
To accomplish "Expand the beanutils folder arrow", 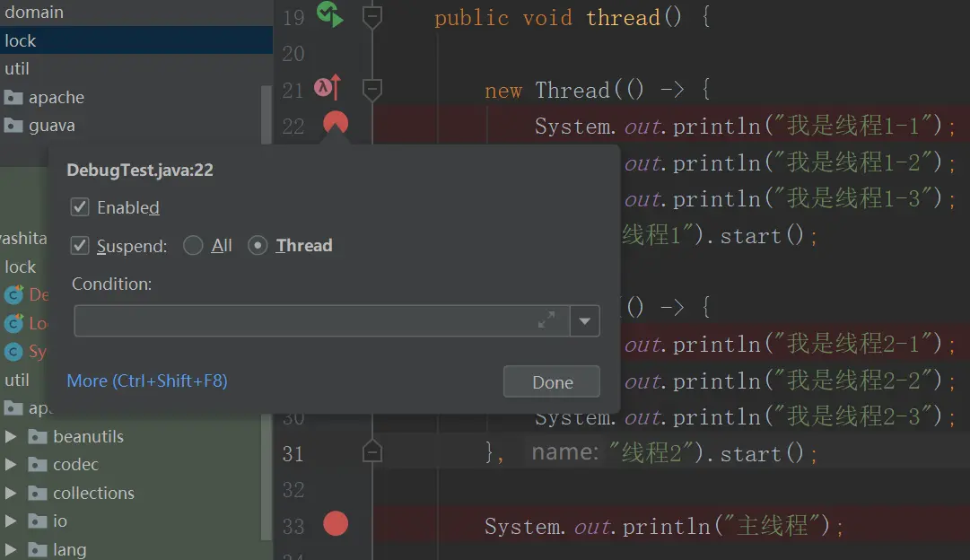I will (x=11, y=436).
